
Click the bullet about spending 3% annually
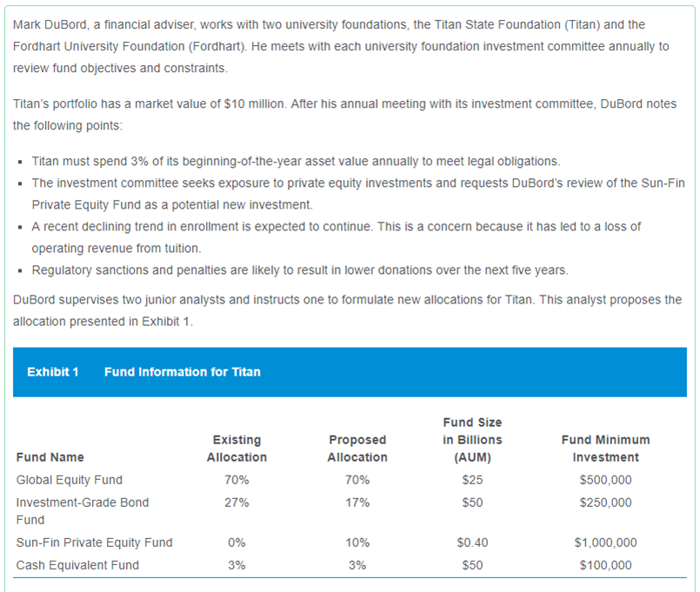[296, 162]
